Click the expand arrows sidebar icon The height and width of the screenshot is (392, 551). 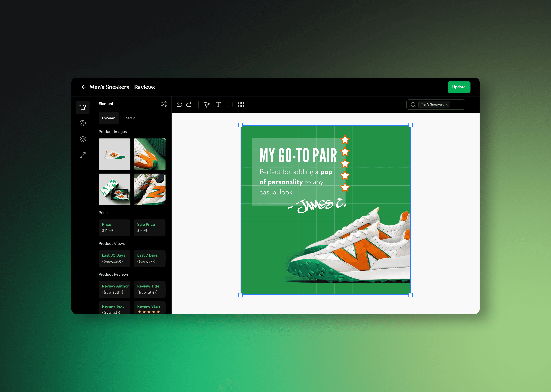(x=83, y=155)
